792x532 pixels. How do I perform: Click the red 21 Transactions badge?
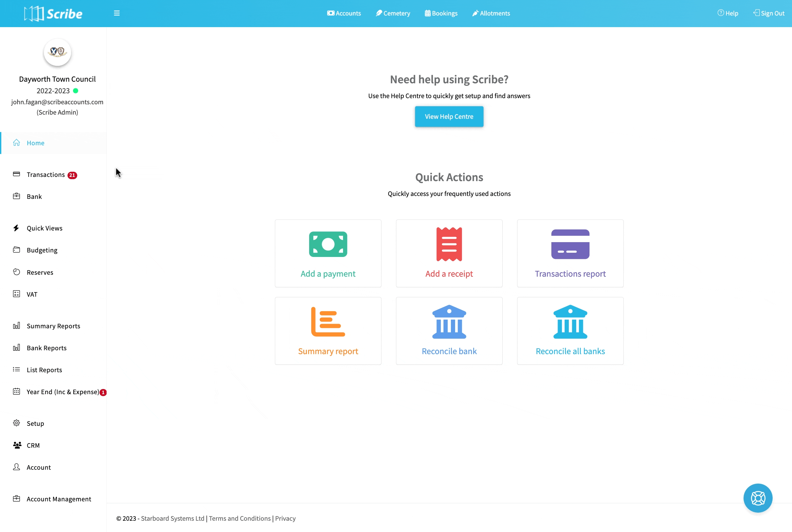pos(72,175)
